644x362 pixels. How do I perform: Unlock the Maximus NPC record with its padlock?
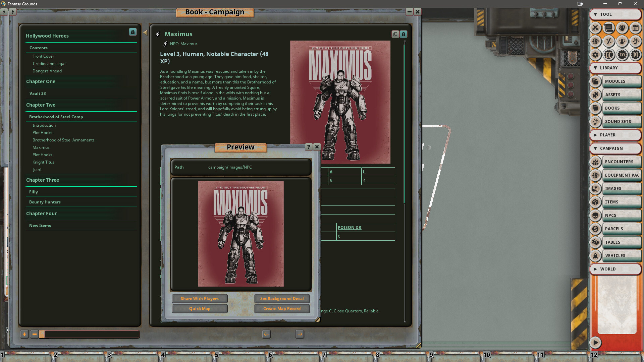click(x=403, y=34)
